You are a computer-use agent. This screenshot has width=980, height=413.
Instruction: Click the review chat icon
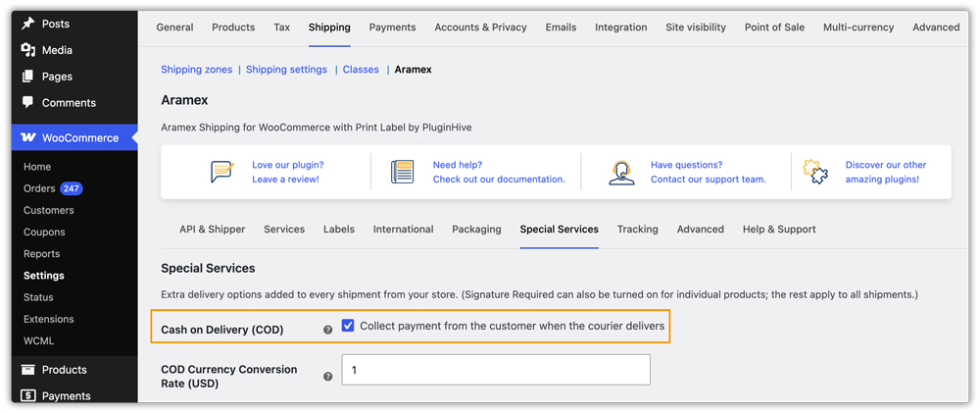(222, 172)
